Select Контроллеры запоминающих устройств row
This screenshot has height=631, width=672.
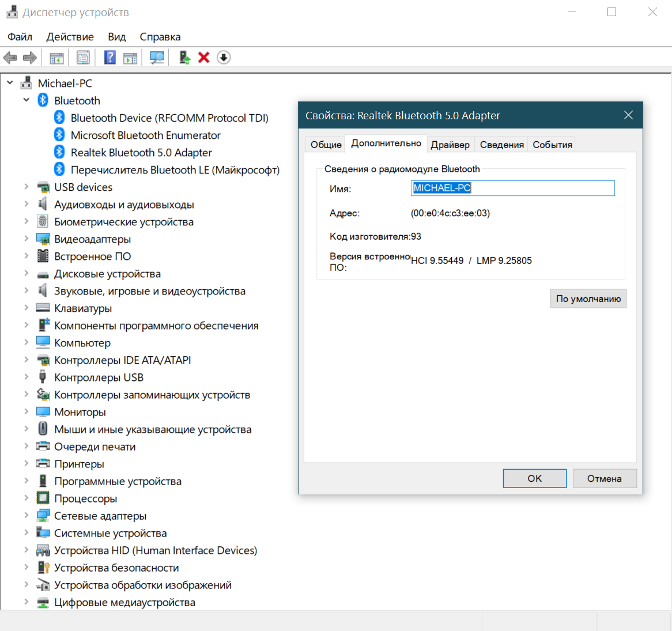(x=152, y=395)
